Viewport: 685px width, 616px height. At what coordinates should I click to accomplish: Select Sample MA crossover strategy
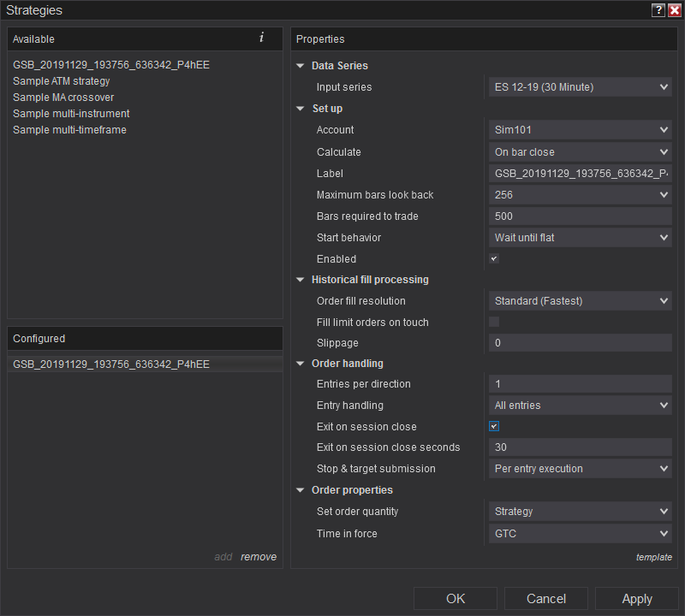tap(63, 98)
